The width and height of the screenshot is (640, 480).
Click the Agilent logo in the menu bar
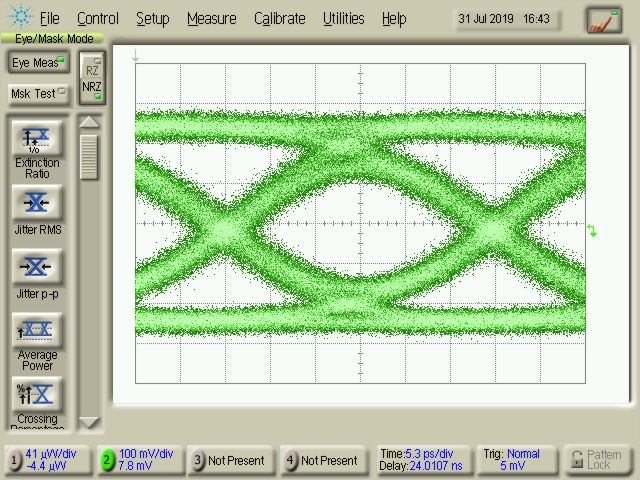19,18
